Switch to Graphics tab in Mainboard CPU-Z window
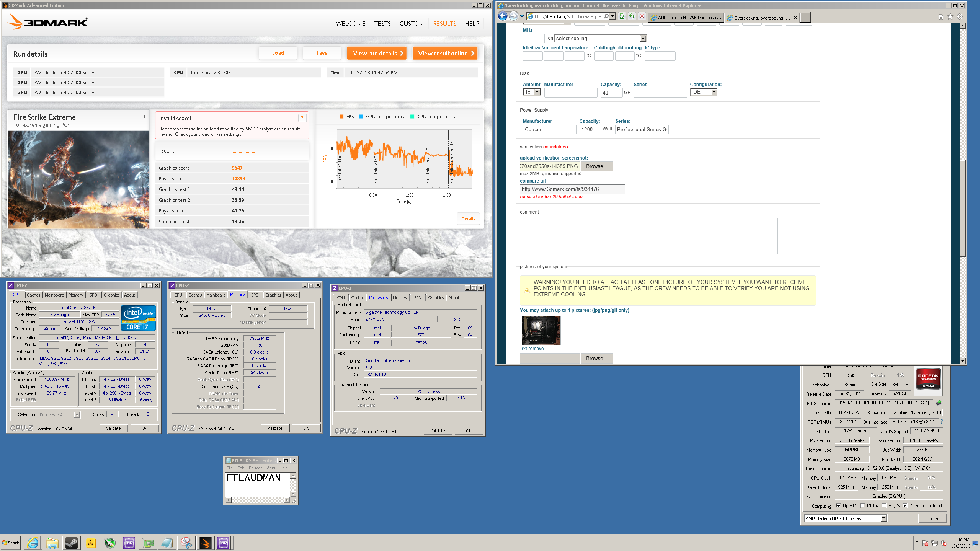 (436, 297)
